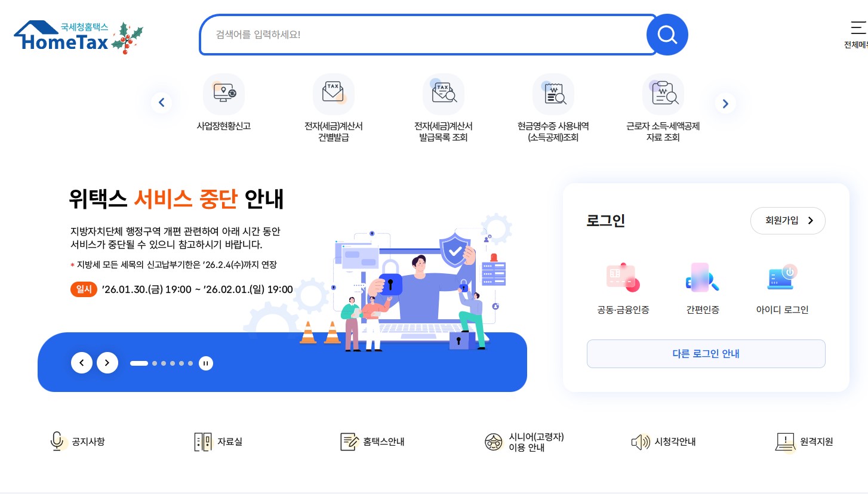Open 근로자 소득·세액공제 자료 조회 icon
This screenshot has width=868, height=494.
click(x=663, y=94)
